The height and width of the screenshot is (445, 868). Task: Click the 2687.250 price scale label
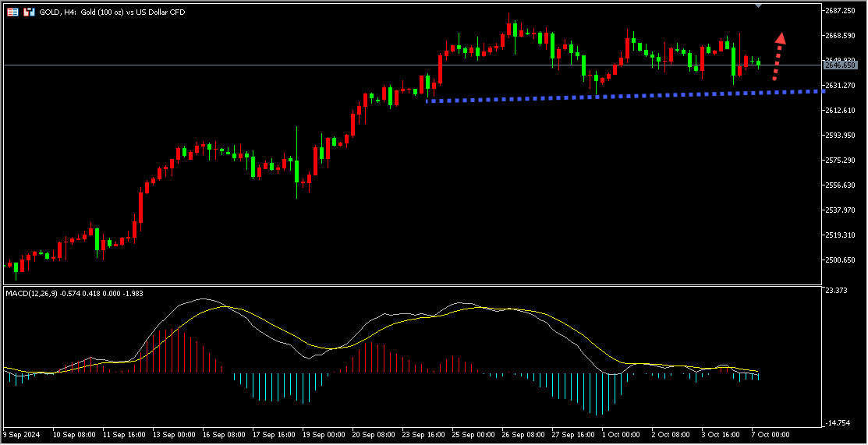click(x=841, y=10)
